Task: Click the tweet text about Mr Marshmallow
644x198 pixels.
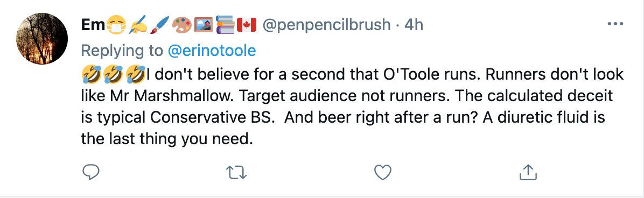Action: [x=353, y=107]
